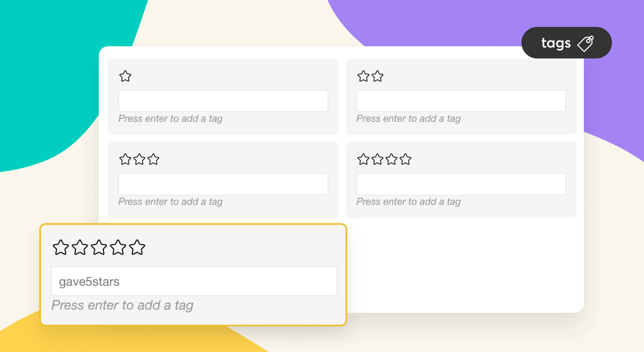Click the single star icon
The height and width of the screenshot is (352, 644).
(x=125, y=76)
